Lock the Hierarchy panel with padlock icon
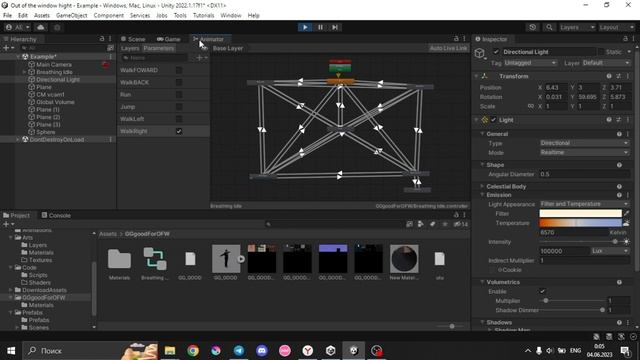 [x=102, y=39]
